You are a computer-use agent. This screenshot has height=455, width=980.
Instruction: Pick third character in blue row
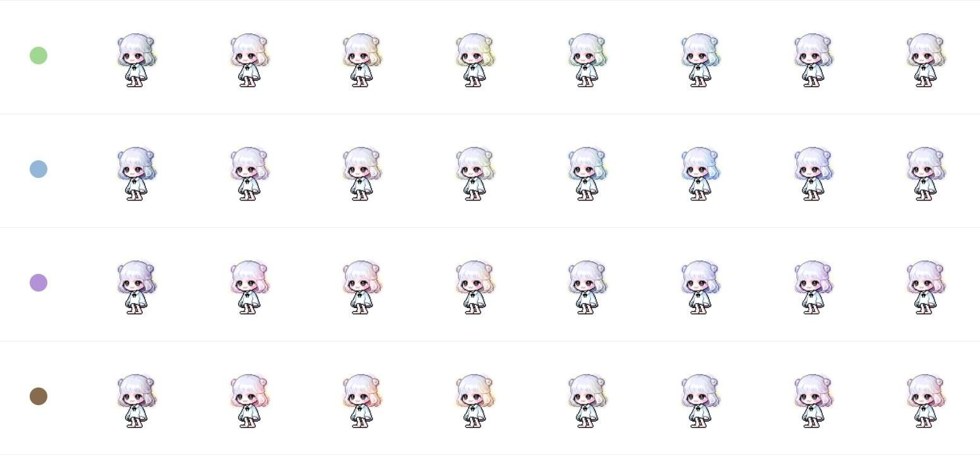(x=362, y=174)
